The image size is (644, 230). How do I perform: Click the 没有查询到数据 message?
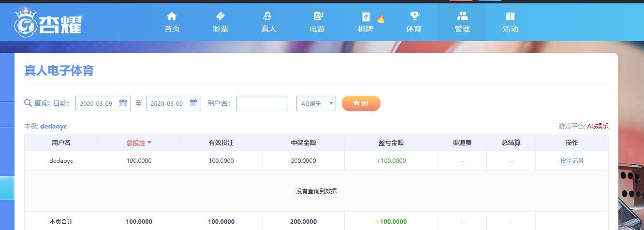316,191
